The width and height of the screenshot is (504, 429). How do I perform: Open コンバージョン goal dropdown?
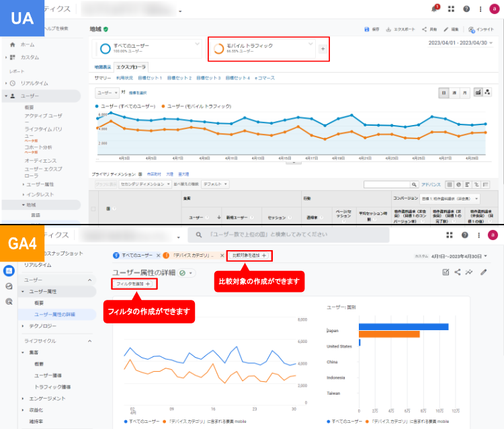click(450, 199)
